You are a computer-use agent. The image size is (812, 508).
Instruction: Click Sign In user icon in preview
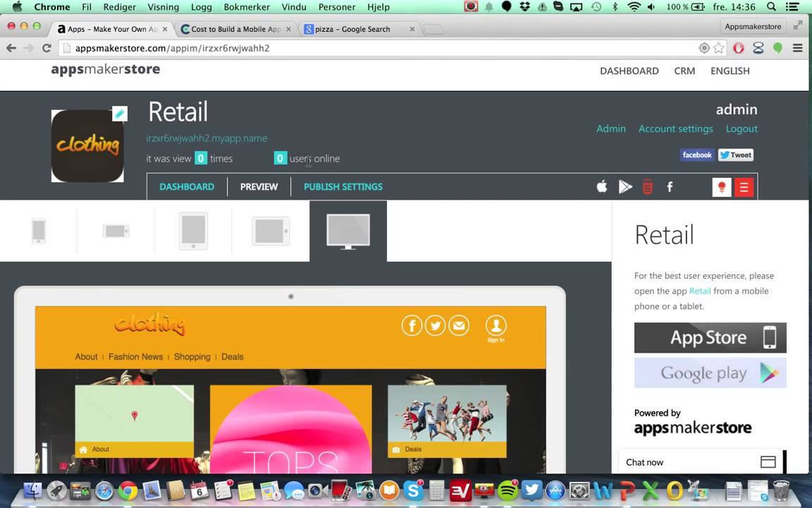[x=496, y=329]
